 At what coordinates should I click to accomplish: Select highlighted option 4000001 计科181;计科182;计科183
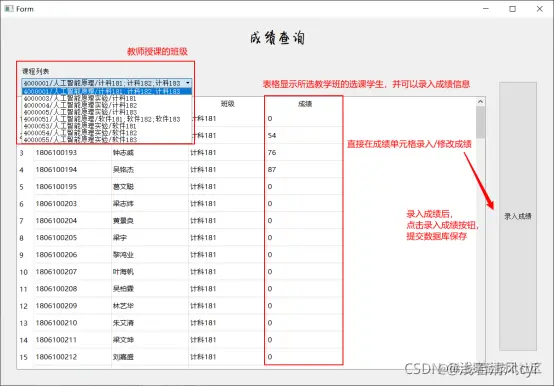(x=107, y=92)
